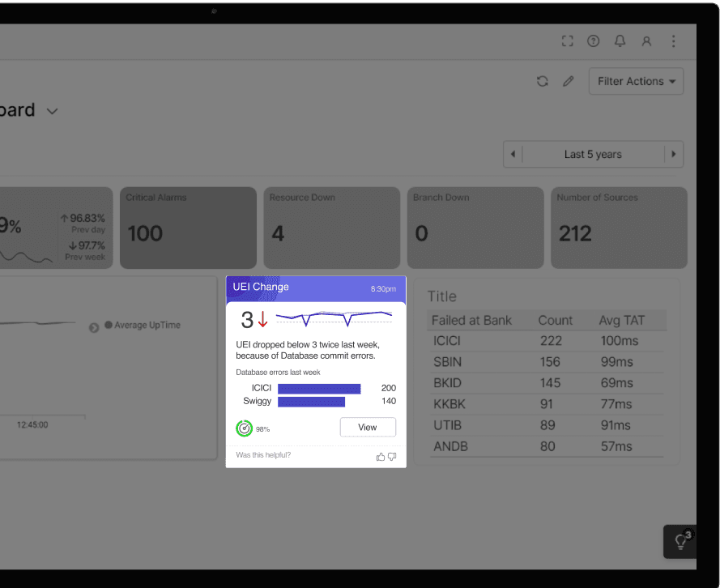This screenshot has height=588, width=720.
Task: Open the Filter Actions dropdown
Action: tap(636, 81)
